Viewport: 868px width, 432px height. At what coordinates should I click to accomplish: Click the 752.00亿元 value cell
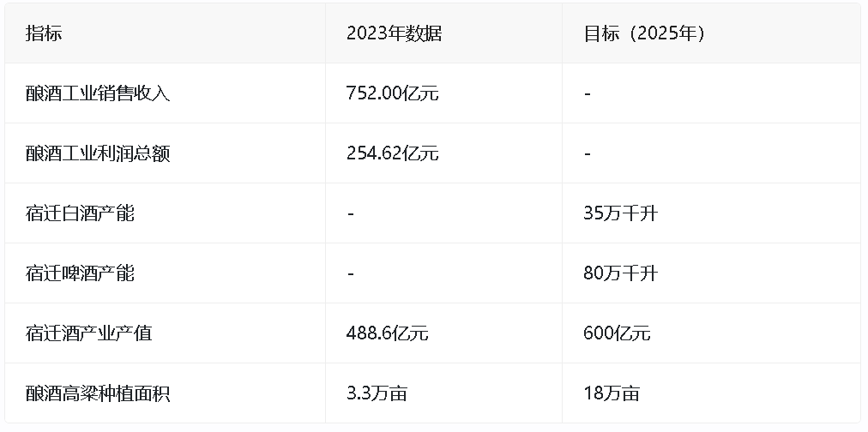[x=392, y=93]
